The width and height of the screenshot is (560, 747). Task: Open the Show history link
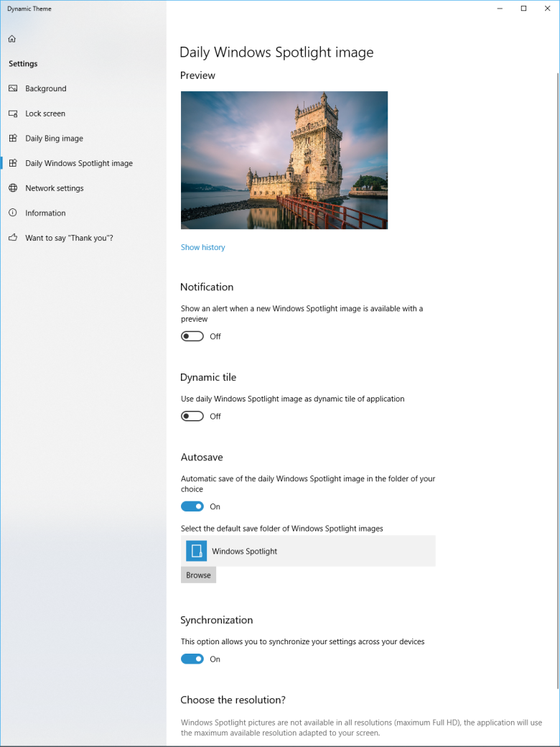click(202, 247)
